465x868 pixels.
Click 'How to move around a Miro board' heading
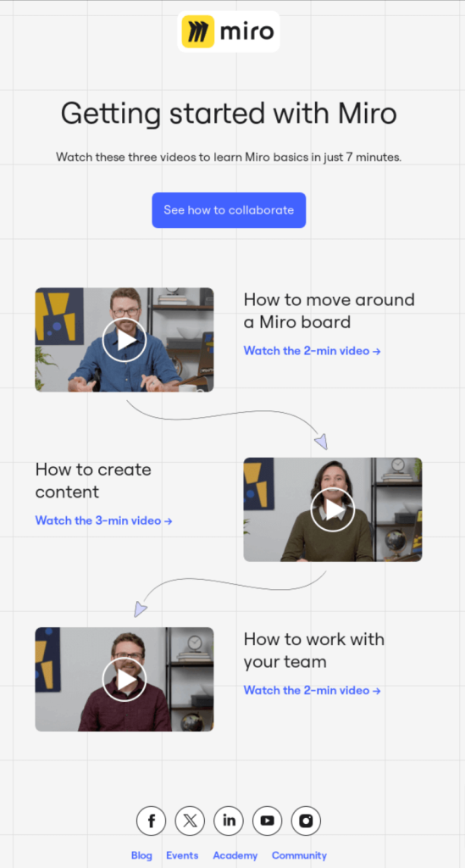[329, 310]
